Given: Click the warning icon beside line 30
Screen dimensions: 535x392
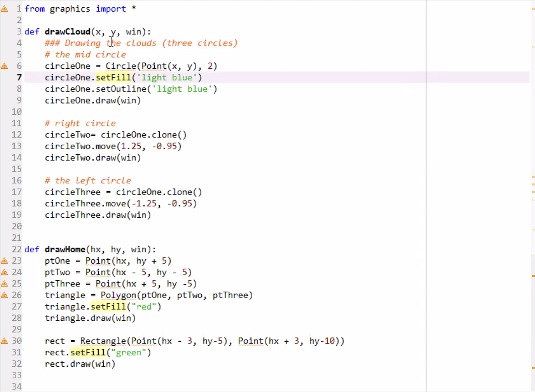Looking at the screenshot, I should tap(4, 341).
